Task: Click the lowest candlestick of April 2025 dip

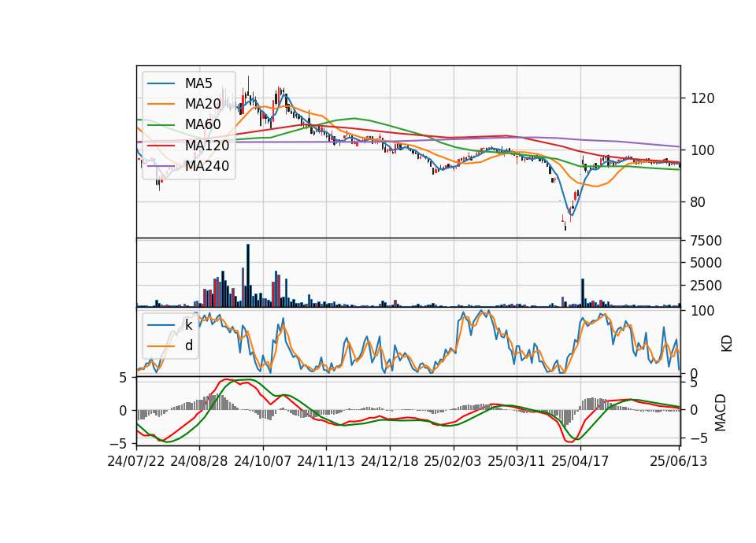Action: [565, 225]
